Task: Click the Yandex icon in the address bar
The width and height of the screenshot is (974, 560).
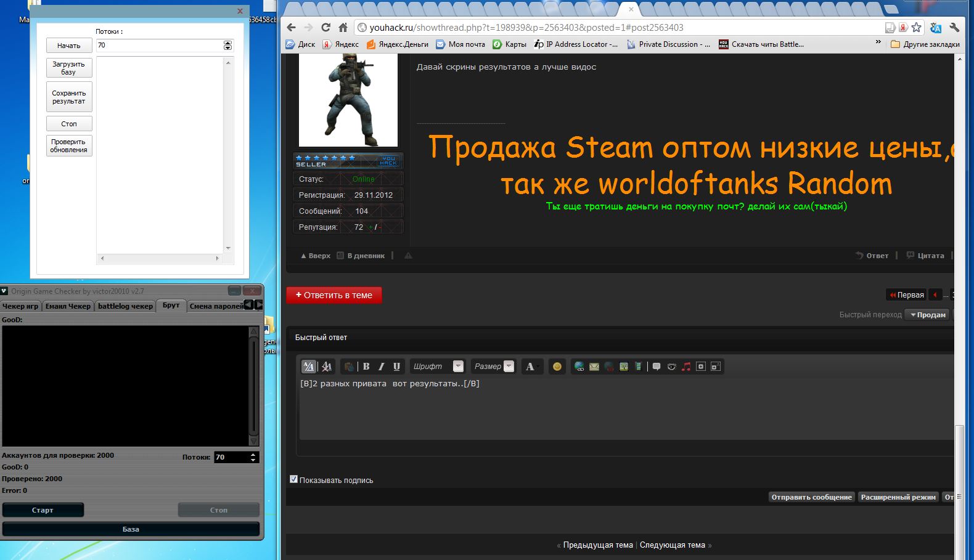Action: pos(903,27)
